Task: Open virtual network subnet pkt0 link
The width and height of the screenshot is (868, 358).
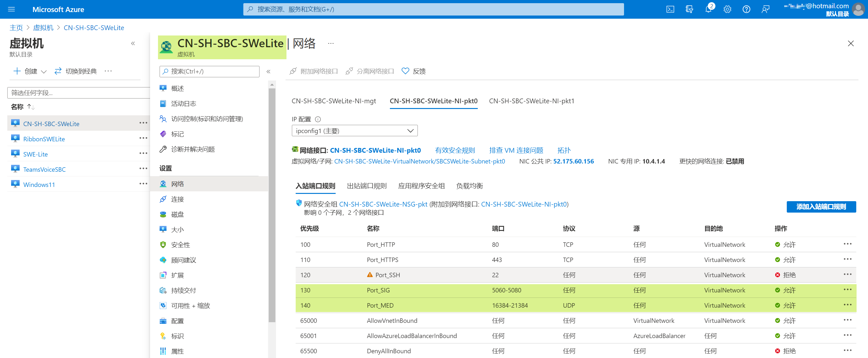Action: [419, 161]
